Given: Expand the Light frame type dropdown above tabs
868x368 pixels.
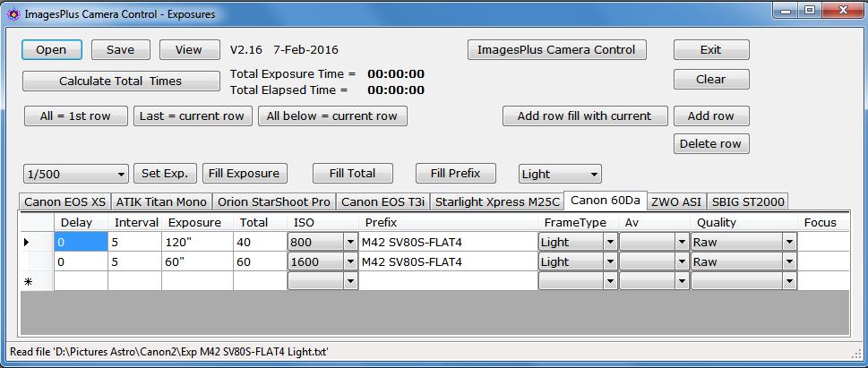Looking at the screenshot, I should click(592, 175).
